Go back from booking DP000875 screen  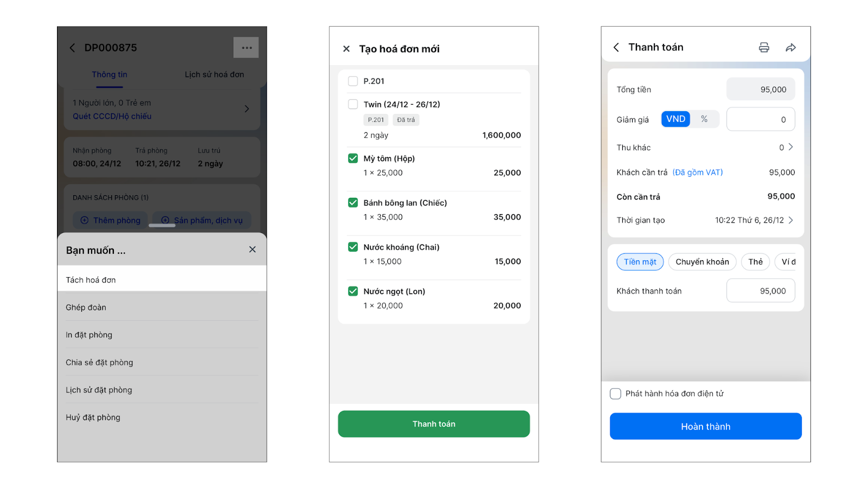click(x=72, y=48)
